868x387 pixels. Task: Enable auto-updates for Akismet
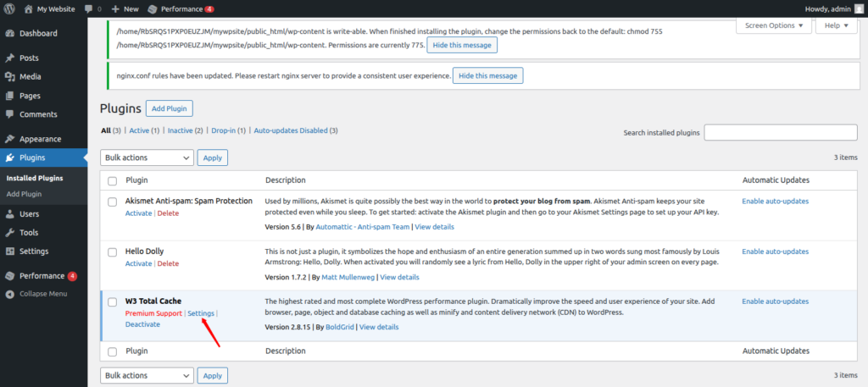click(x=775, y=202)
